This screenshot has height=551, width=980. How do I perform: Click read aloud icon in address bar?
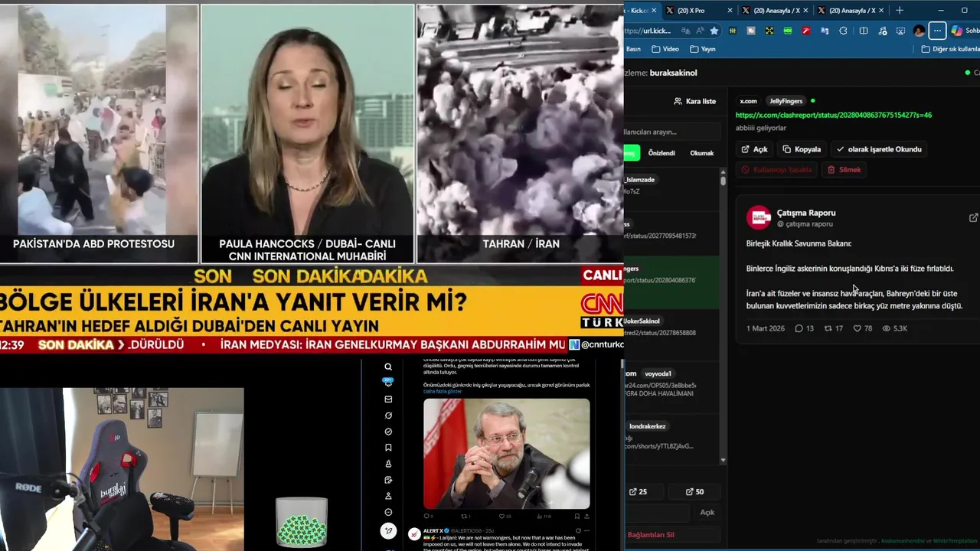pyautogui.click(x=700, y=31)
